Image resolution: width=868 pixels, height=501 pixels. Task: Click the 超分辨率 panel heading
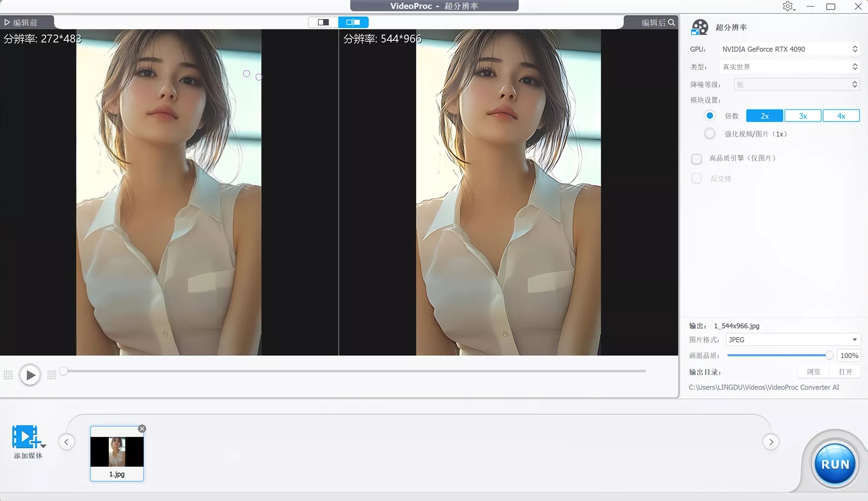pos(731,27)
